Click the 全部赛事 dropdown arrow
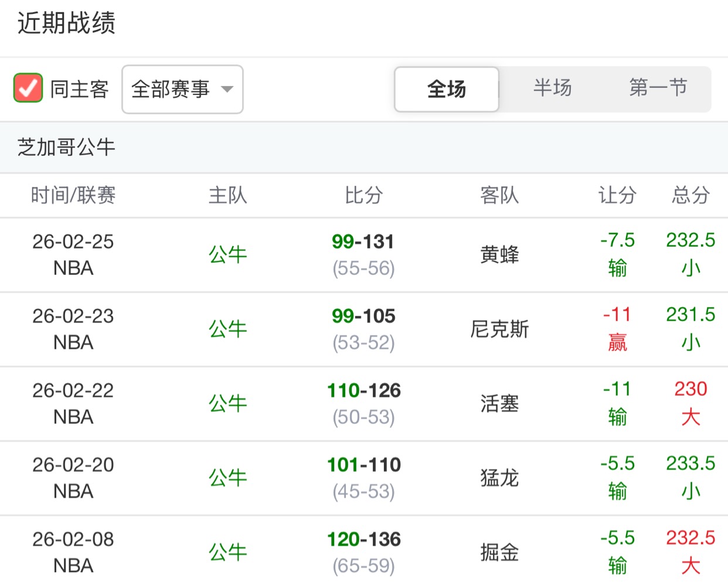Viewport: 728px width, 582px height. (x=227, y=89)
